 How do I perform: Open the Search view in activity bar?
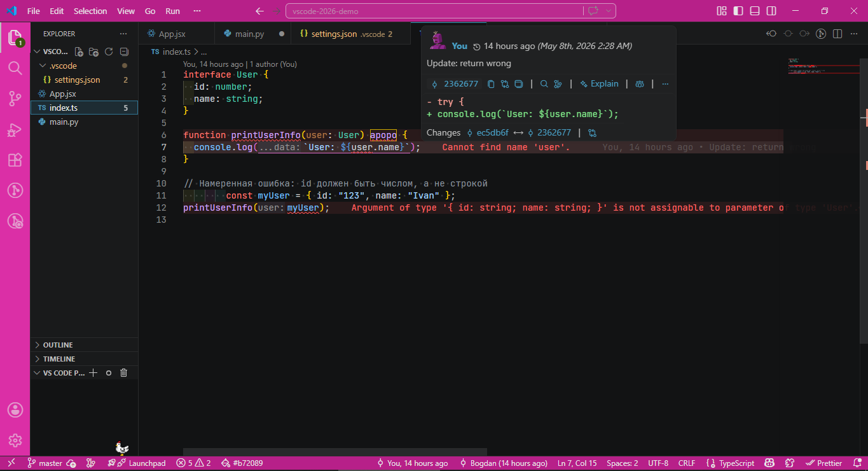15,67
